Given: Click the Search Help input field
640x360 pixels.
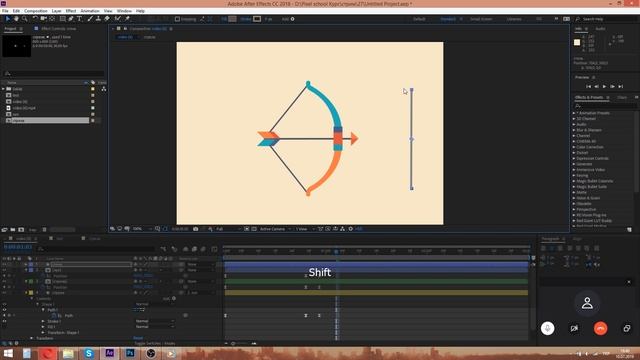Looking at the screenshot, I should click(608, 19).
